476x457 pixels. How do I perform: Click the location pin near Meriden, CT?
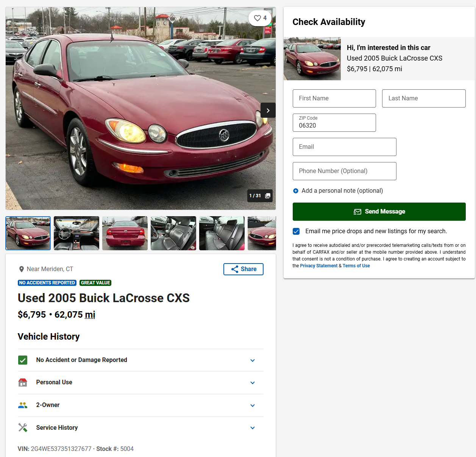(x=22, y=269)
